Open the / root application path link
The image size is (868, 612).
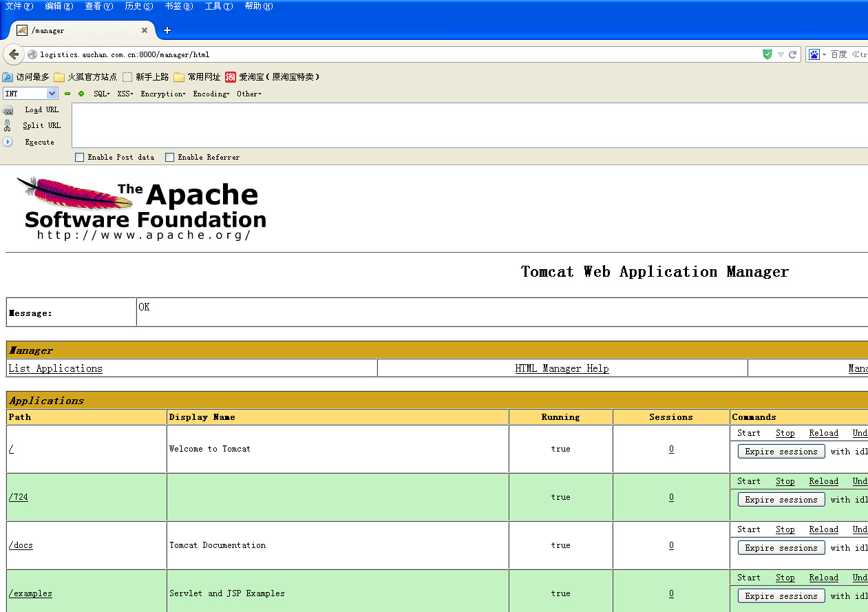11,449
